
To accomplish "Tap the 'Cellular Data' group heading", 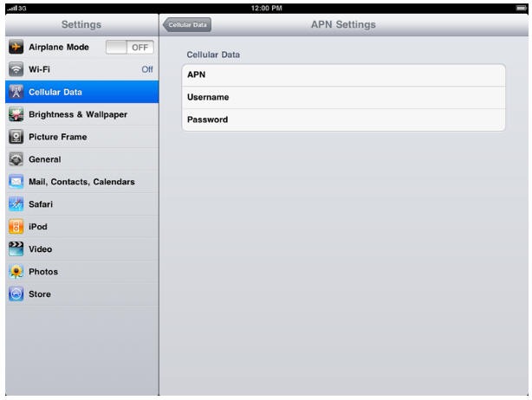I will [x=213, y=55].
